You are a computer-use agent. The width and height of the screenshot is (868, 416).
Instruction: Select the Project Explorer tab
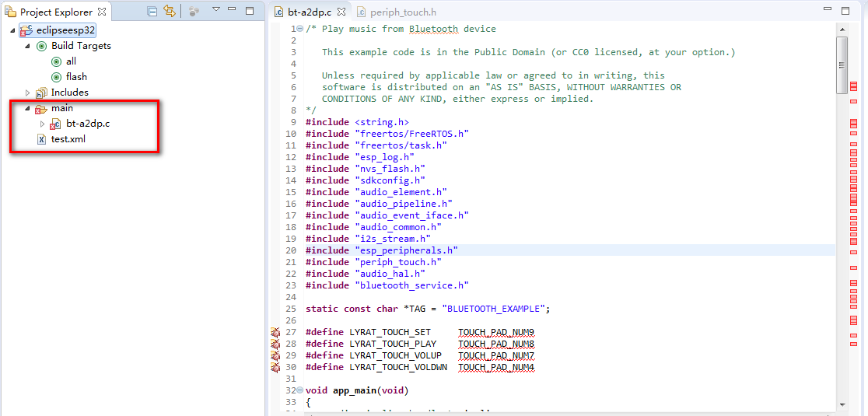pos(56,12)
